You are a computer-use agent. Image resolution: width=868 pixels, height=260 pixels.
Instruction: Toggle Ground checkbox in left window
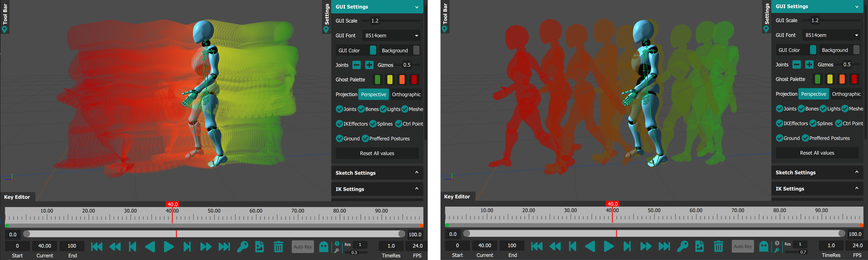pos(339,139)
